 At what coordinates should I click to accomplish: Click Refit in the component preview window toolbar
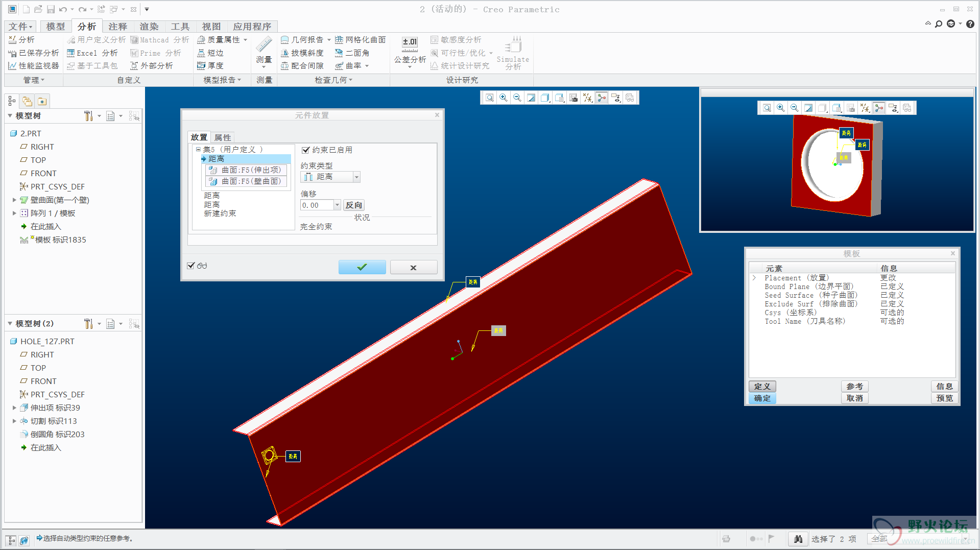tap(767, 108)
